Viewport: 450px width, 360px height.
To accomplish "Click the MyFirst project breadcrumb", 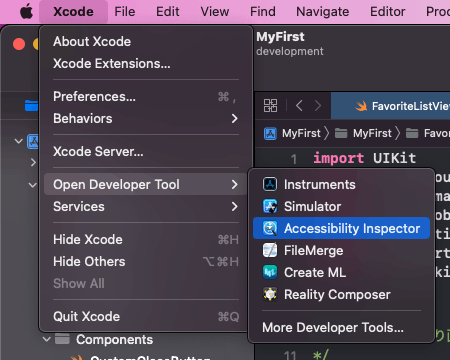I will [x=293, y=133].
